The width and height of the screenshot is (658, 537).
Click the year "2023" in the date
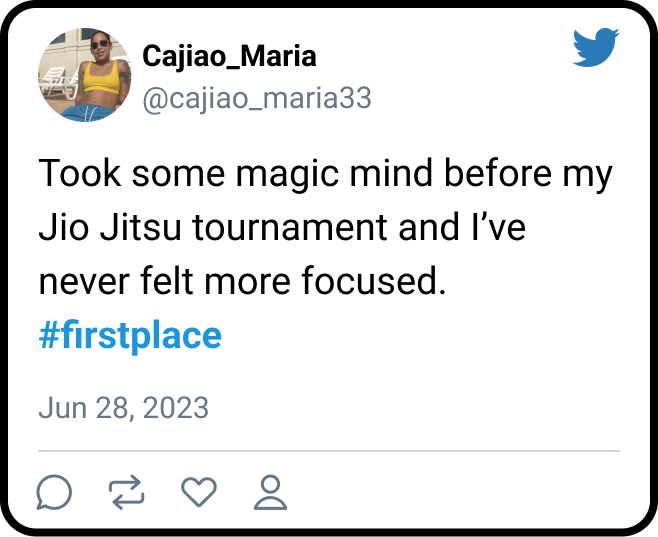coord(177,408)
